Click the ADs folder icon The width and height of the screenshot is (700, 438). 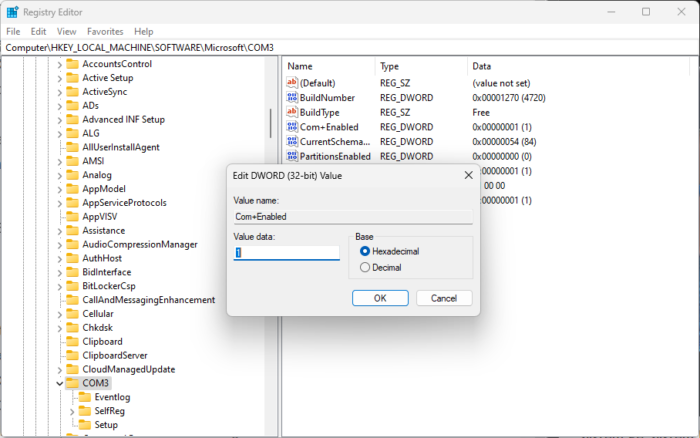72,105
